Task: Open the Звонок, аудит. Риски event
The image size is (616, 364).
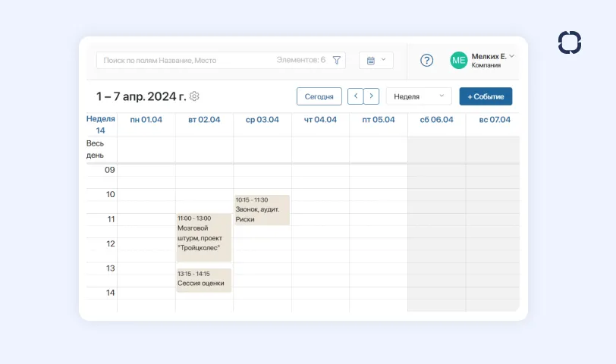Action: click(262, 210)
